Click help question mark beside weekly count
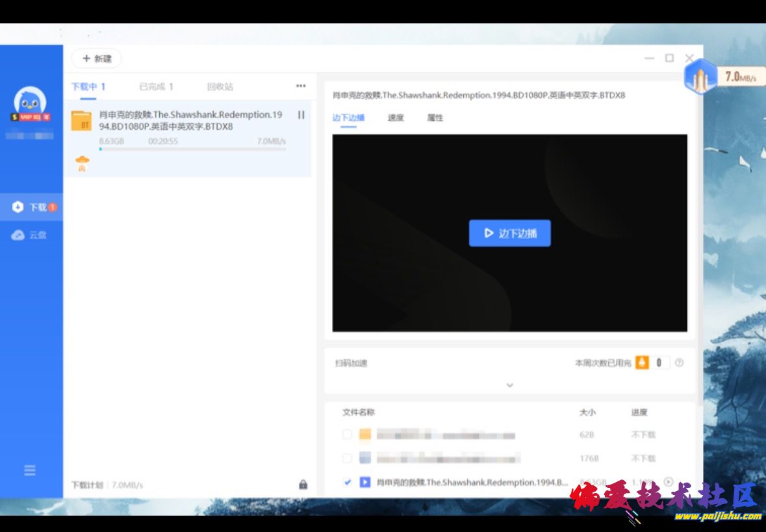This screenshot has width=766, height=532. coord(679,363)
